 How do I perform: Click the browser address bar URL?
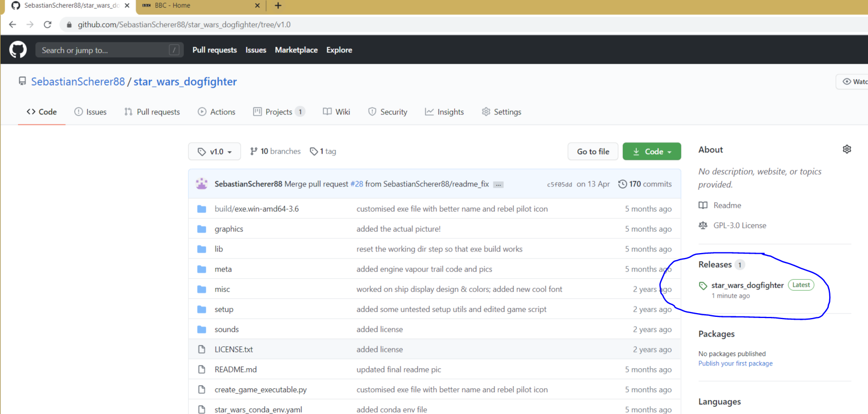pos(184,25)
